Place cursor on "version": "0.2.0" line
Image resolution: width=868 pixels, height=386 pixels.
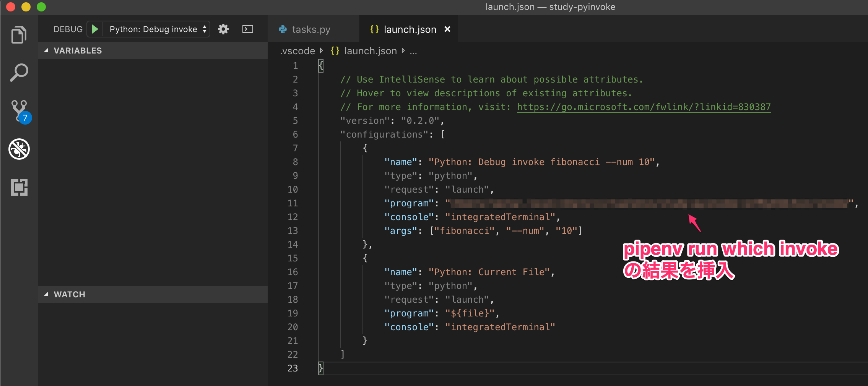tap(392, 121)
